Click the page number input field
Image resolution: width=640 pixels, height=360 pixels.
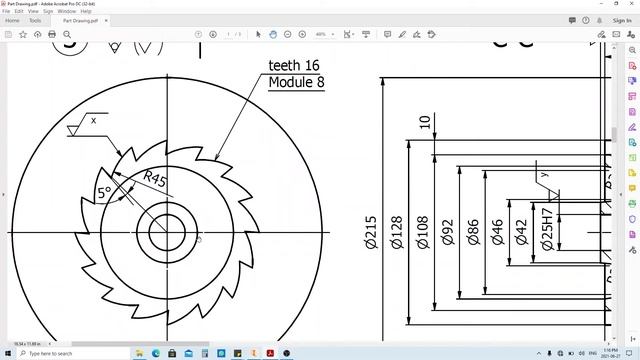click(x=229, y=35)
